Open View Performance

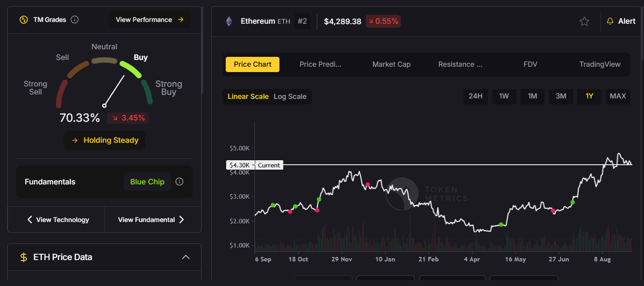(150, 20)
